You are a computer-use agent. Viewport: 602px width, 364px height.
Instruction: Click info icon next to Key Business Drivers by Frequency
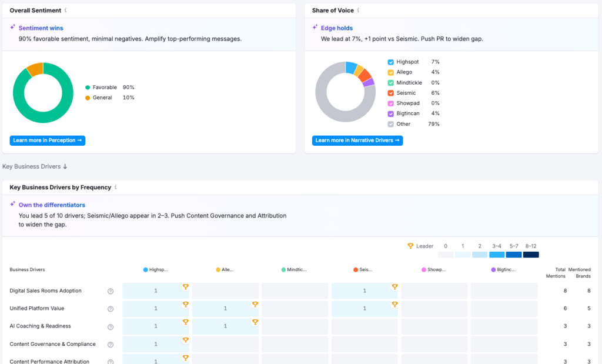(x=115, y=188)
